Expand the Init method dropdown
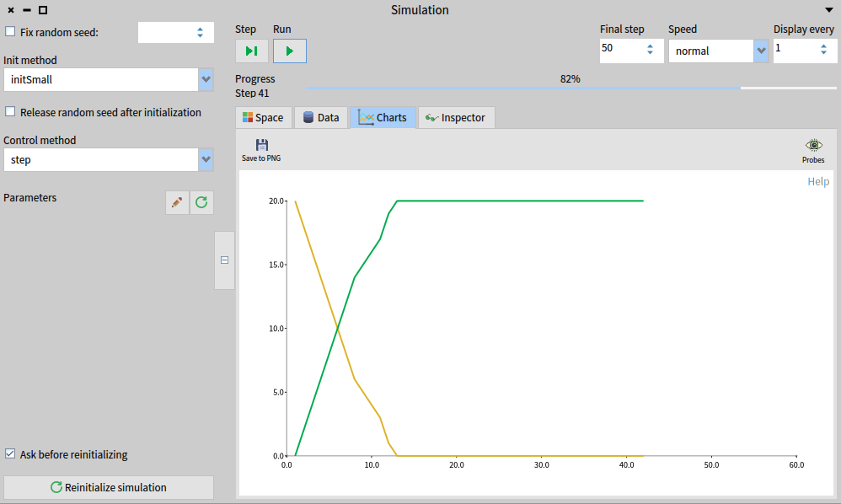 coord(206,80)
